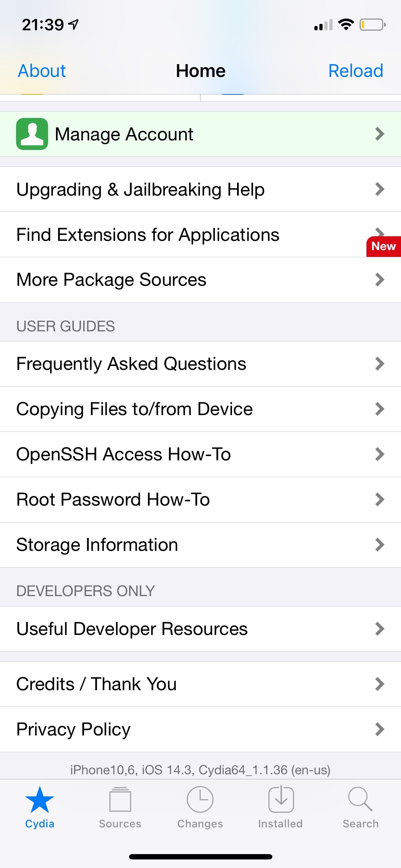The image size is (401, 868).
Task: Open Upgrading & Jailbreaking Help
Action: [200, 189]
